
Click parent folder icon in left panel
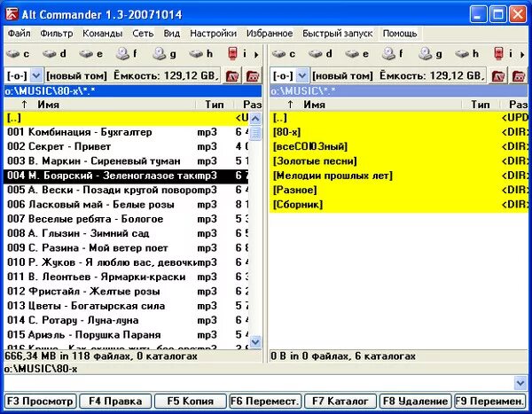[x=253, y=75]
